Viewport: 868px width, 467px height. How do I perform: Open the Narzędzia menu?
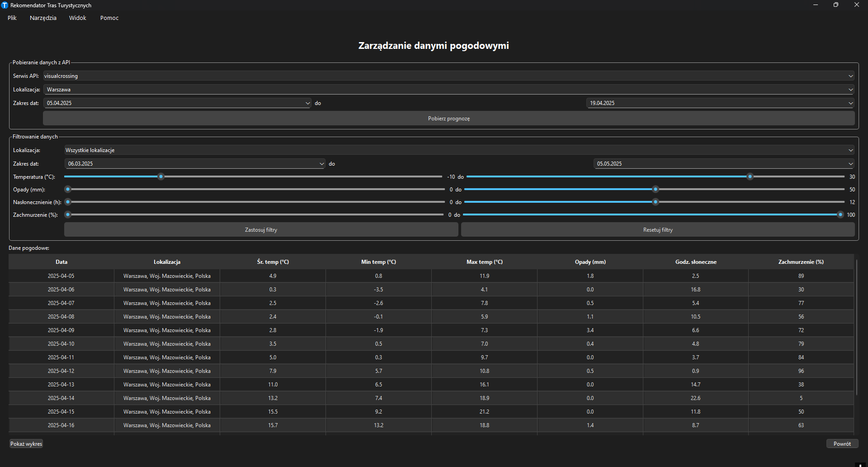tap(43, 18)
